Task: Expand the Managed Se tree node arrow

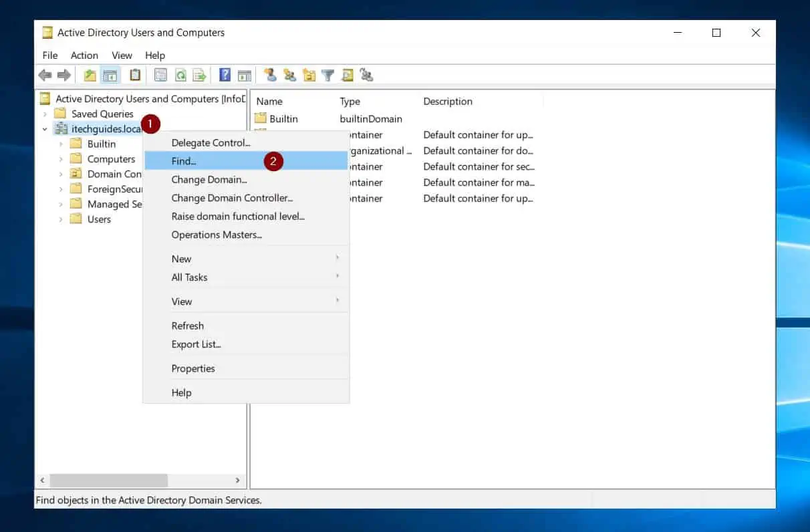Action: coord(61,205)
